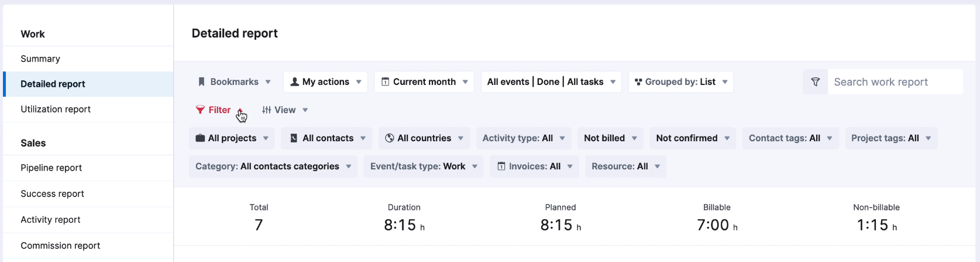The width and height of the screenshot is (980, 262).
Task: Open the Invoices: All dropdown
Action: (535, 166)
